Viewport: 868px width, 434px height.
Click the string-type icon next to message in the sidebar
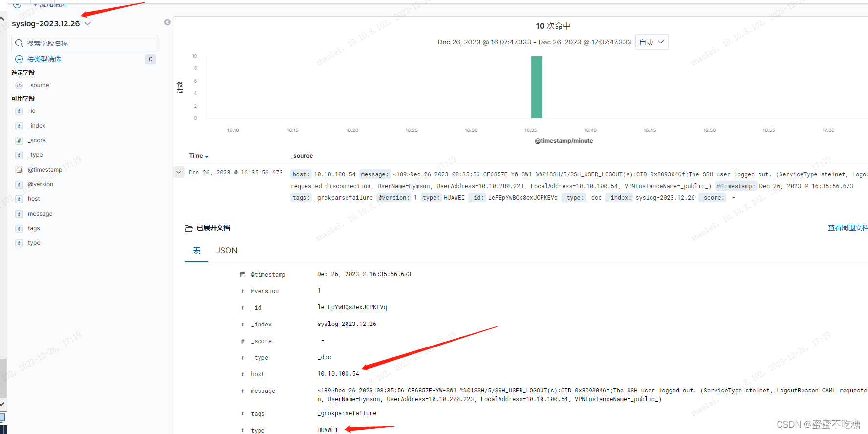(x=19, y=214)
